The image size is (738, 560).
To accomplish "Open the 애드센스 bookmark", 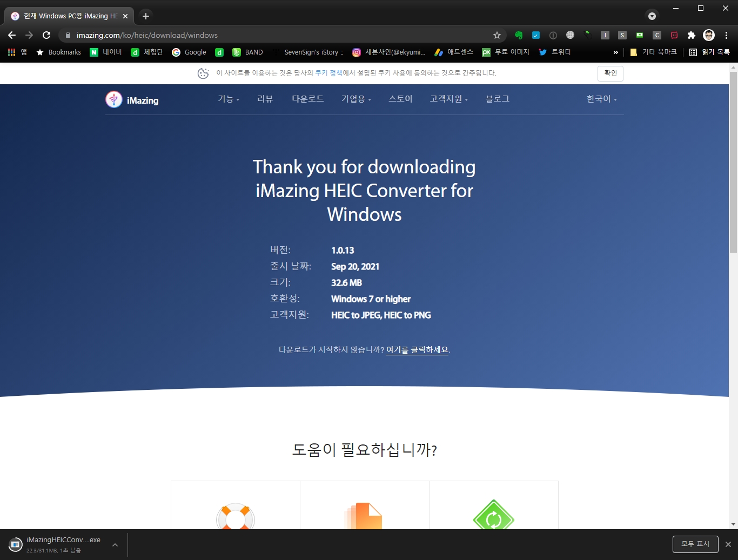I will pos(454,52).
